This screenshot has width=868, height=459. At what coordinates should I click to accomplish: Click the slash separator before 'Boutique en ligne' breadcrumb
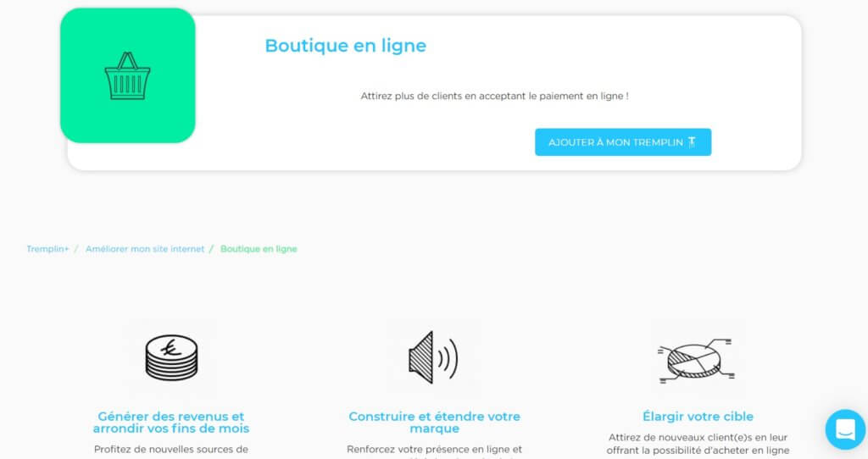click(213, 249)
